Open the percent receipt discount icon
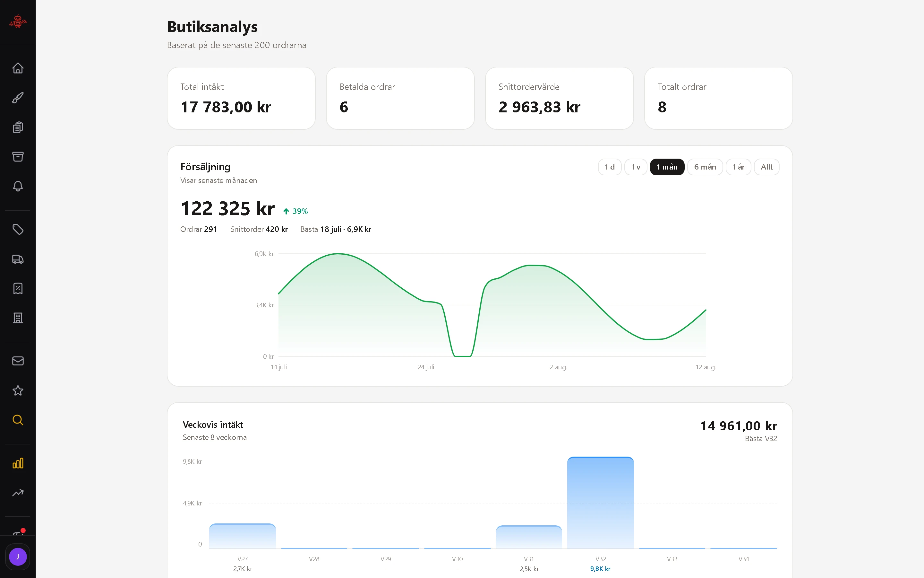The height and width of the screenshot is (578, 924). (x=18, y=289)
